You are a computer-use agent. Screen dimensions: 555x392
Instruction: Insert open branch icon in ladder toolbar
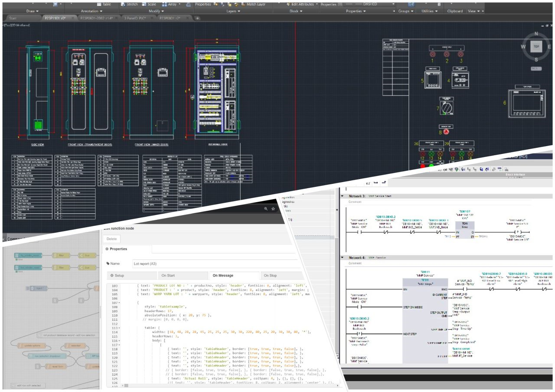click(x=376, y=183)
